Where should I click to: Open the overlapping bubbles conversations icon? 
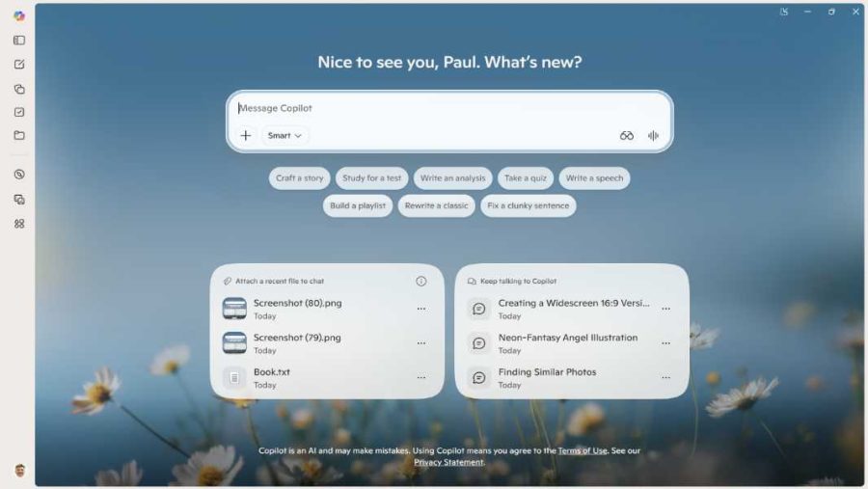click(19, 89)
